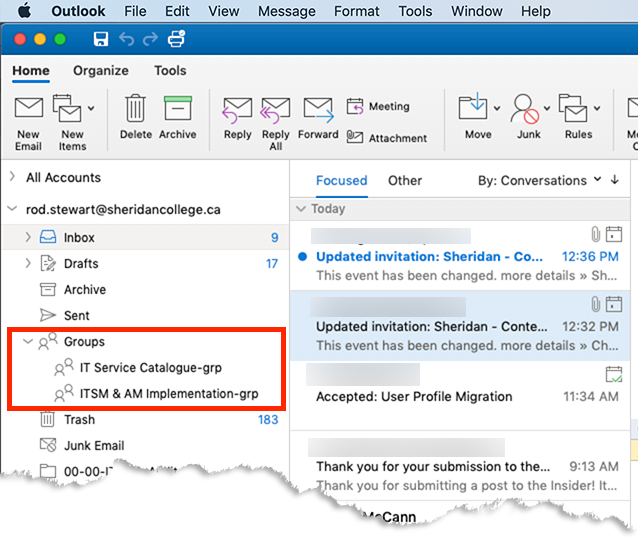Viewport: 638px width, 554px height.
Task: Open the Help menu
Action: tap(536, 11)
